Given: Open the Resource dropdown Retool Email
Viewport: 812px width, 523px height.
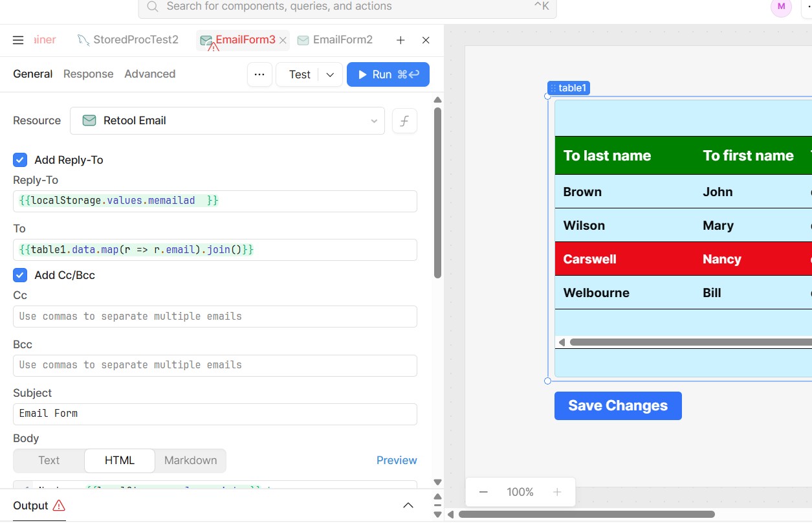Looking at the screenshot, I should click(227, 120).
